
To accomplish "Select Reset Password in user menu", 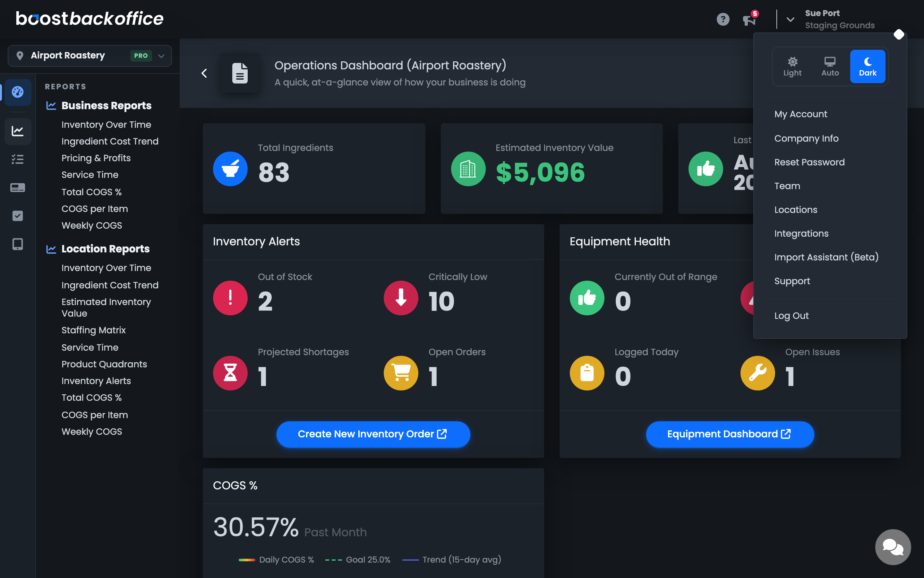I will (x=809, y=162).
